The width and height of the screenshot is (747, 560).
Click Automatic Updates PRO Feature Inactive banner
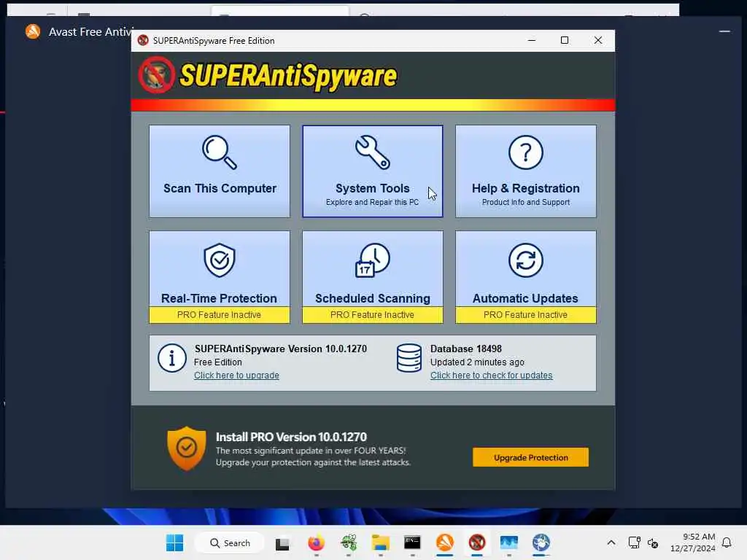[x=525, y=315]
